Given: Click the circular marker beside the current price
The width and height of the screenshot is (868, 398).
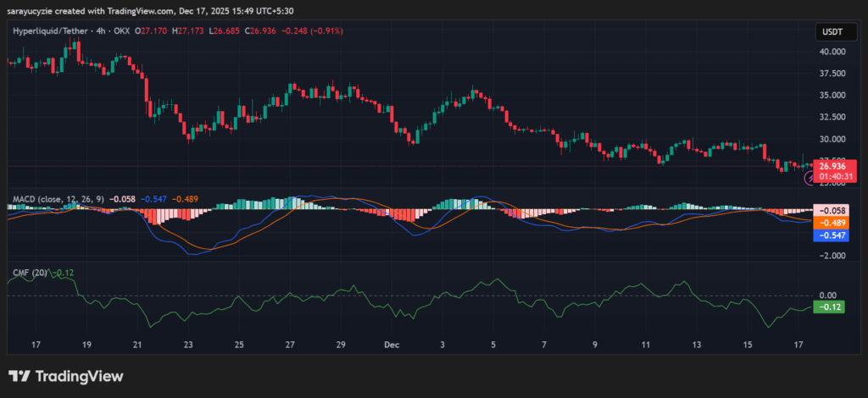Looking at the screenshot, I should 808,178.
